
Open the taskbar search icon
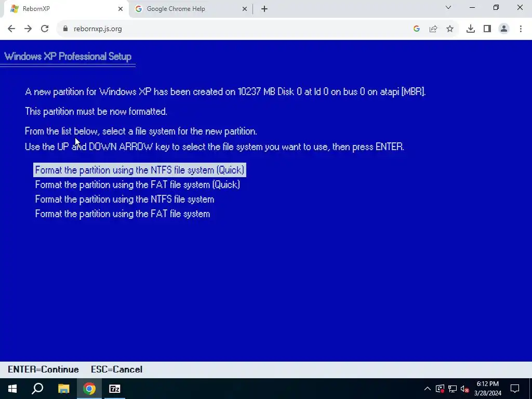pos(37,389)
